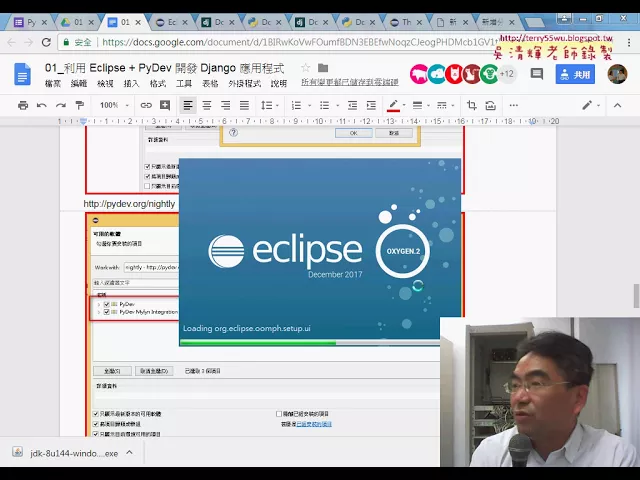Open the 外掛程式 (Add-ons) menu
The image size is (640, 480).
click(244, 84)
